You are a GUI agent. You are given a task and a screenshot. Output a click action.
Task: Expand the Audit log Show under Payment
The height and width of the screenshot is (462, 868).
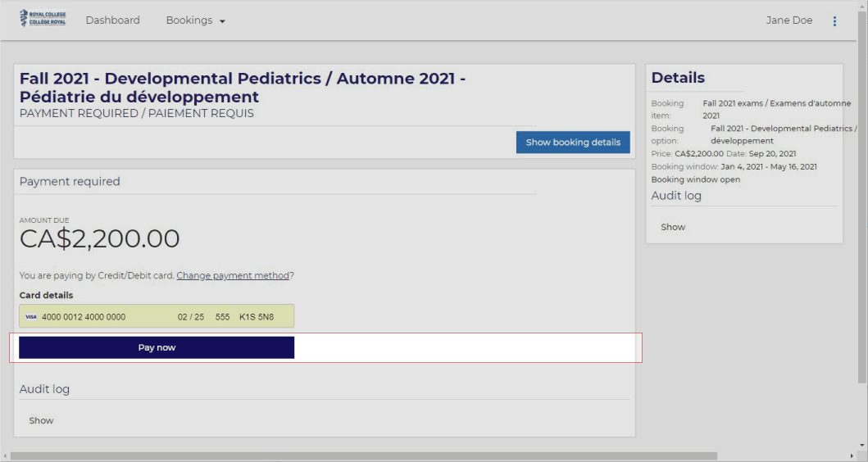coord(41,420)
